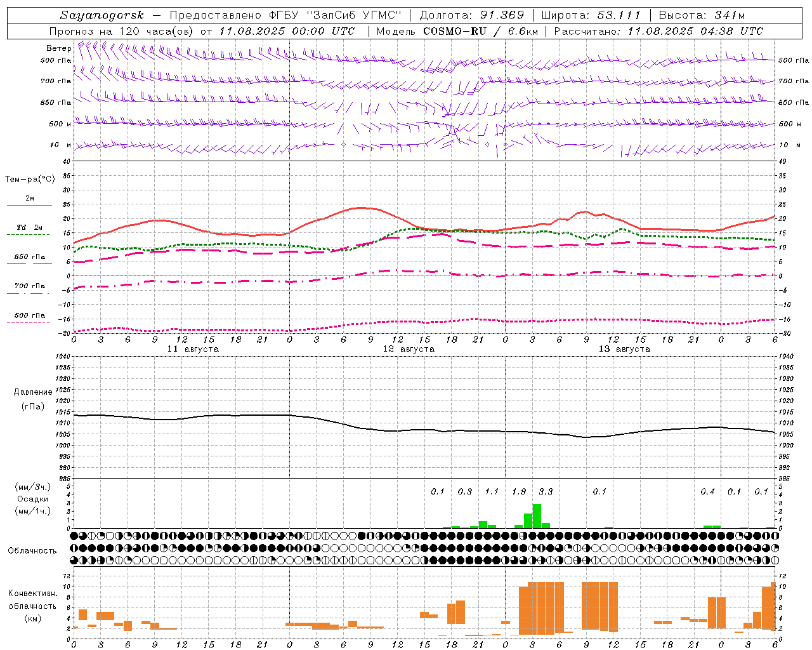Image resolution: width=812 pixels, height=650 pixels.
Task: Click the 'Рассчитано: 11.08.2025 04:38 UTC' timestamp
Action: (658, 31)
